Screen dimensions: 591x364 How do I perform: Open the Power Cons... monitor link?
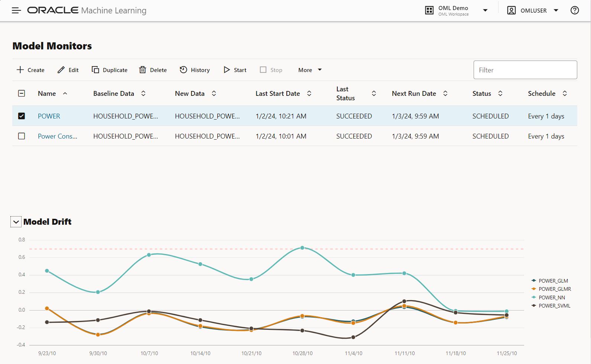tap(58, 136)
